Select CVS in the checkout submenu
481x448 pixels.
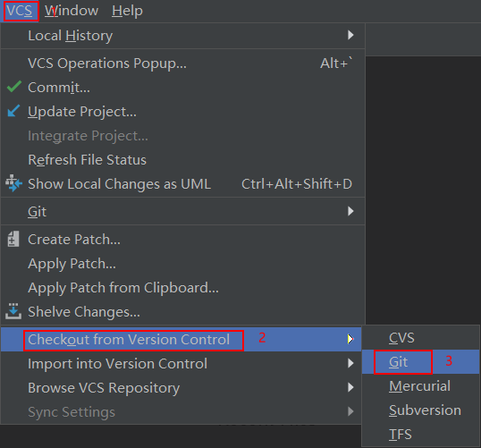[x=420, y=338]
